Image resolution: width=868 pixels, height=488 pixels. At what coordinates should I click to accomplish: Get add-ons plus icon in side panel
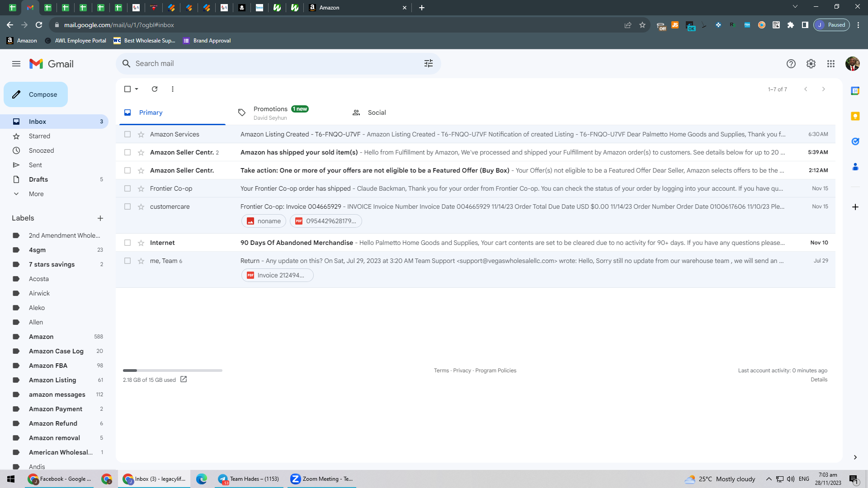pyautogui.click(x=855, y=207)
